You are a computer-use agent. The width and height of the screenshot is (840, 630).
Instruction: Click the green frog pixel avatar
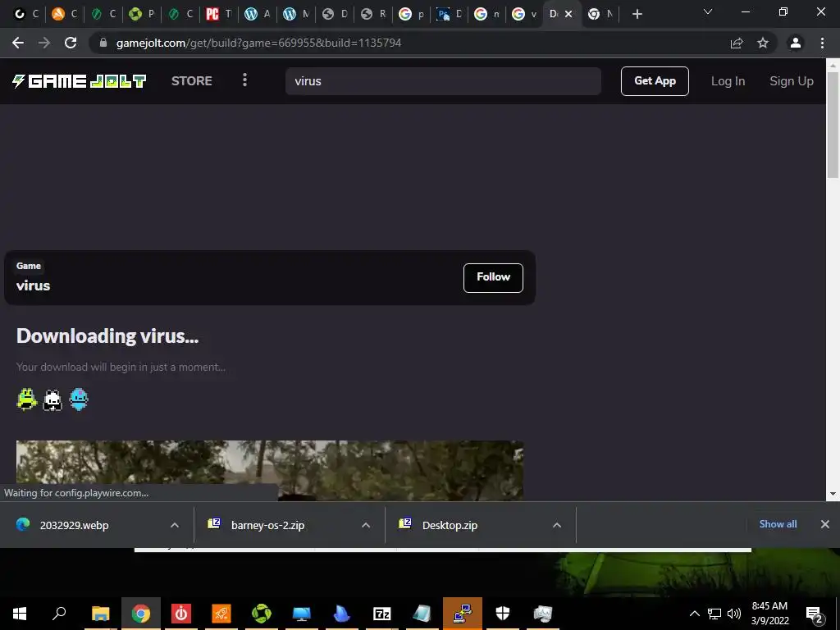[x=26, y=399]
